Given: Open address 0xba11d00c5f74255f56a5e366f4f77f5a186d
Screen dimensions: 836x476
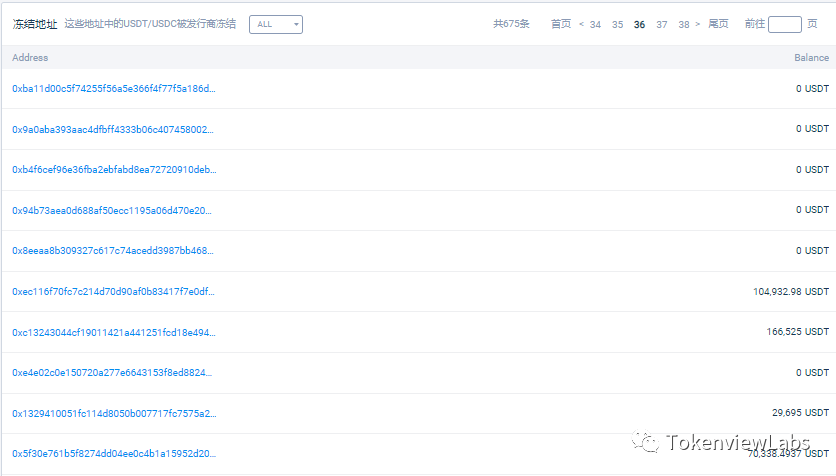Looking at the screenshot, I should click(x=113, y=89).
